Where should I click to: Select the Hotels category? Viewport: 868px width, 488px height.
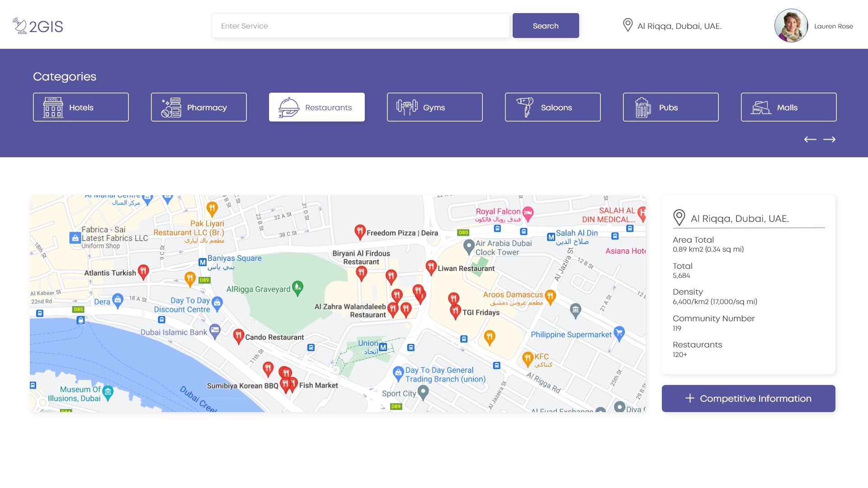pos(81,107)
